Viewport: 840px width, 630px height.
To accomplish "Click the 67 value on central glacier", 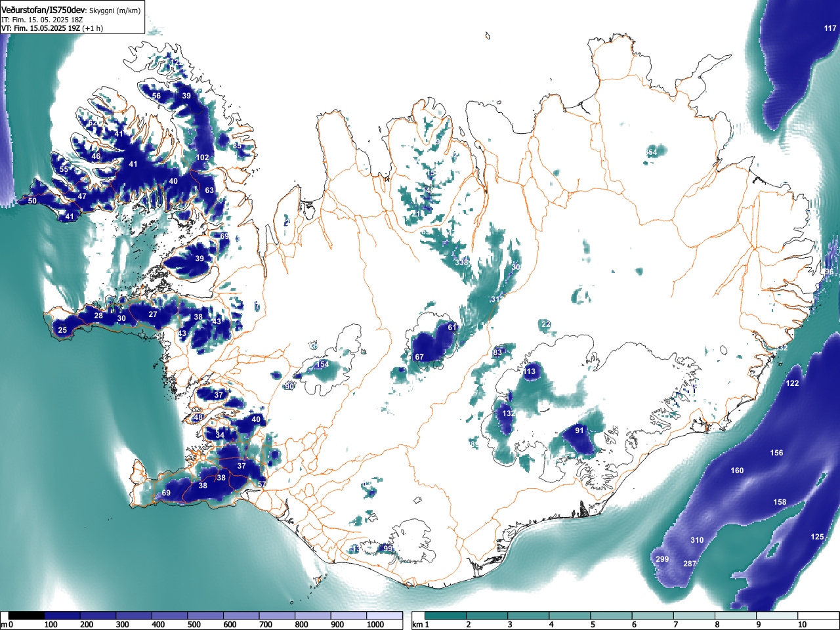I will pos(419,357).
